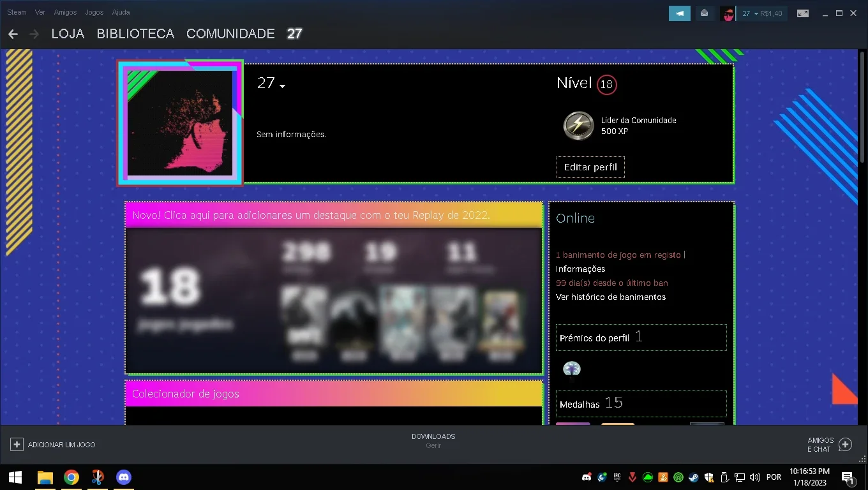Open the inbox envelope notifications icon

click(705, 13)
